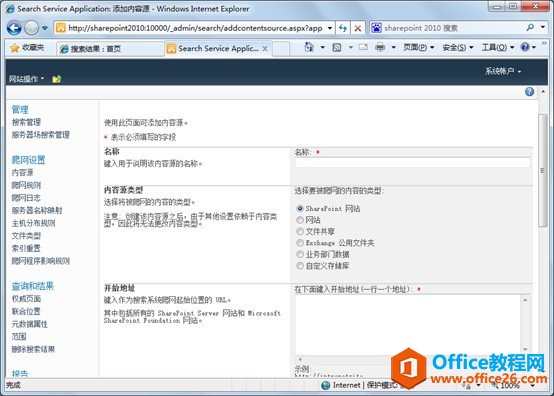Image resolution: width=554 pixels, height=396 pixels.
Task: Open the search provider options dropdown
Action: (543, 27)
